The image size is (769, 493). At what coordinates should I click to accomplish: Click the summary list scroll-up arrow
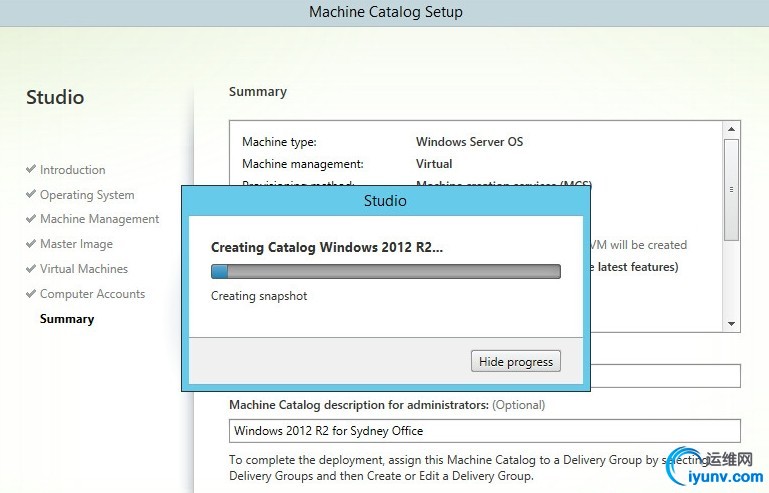731,129
